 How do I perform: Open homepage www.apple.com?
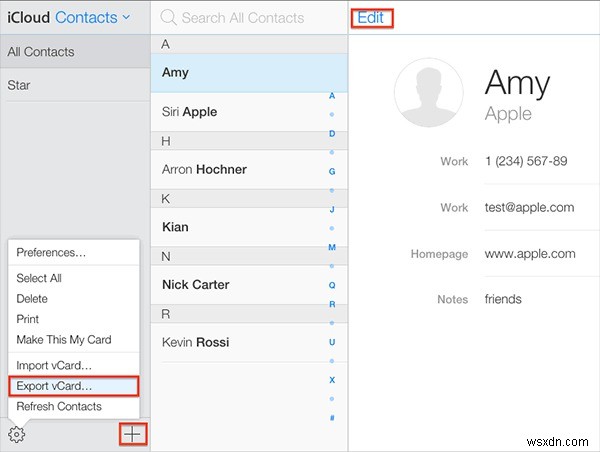530,254
